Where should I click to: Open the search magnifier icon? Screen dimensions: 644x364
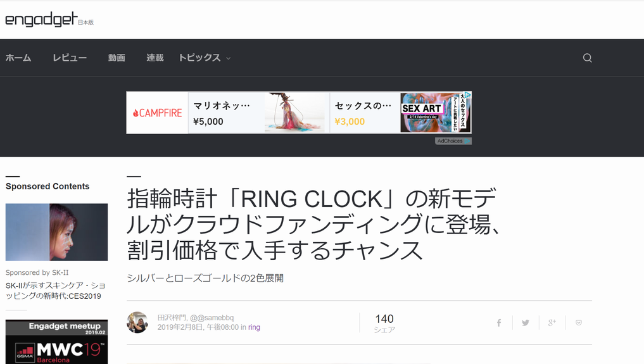coord(587,58)
